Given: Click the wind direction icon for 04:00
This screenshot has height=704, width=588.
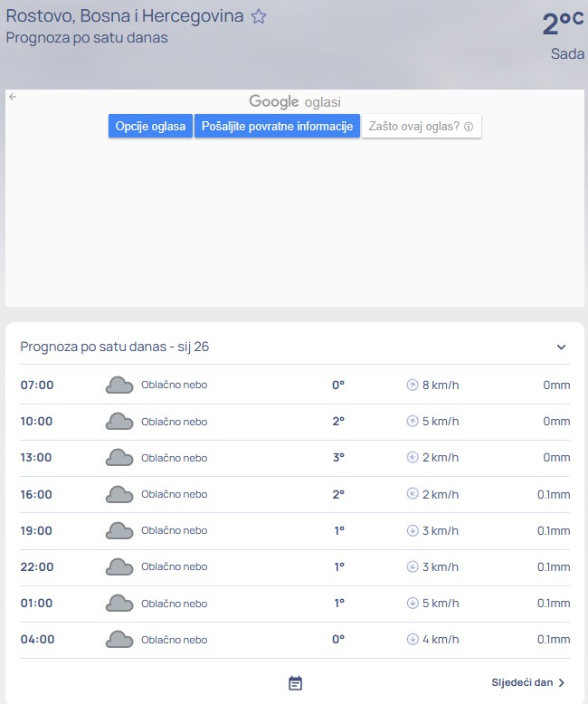Looking at the screenshot, I should [x=413, y=639].
